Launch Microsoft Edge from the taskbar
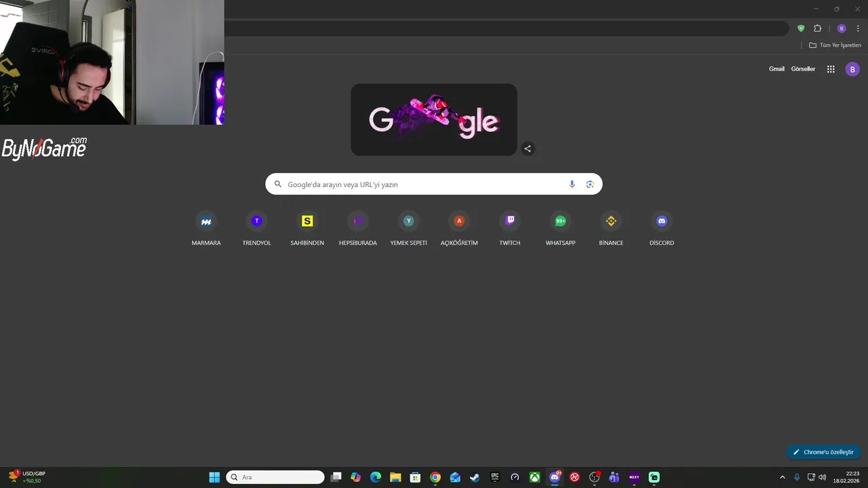The width and height of the screenshot is (868, 488). [376, 477]
